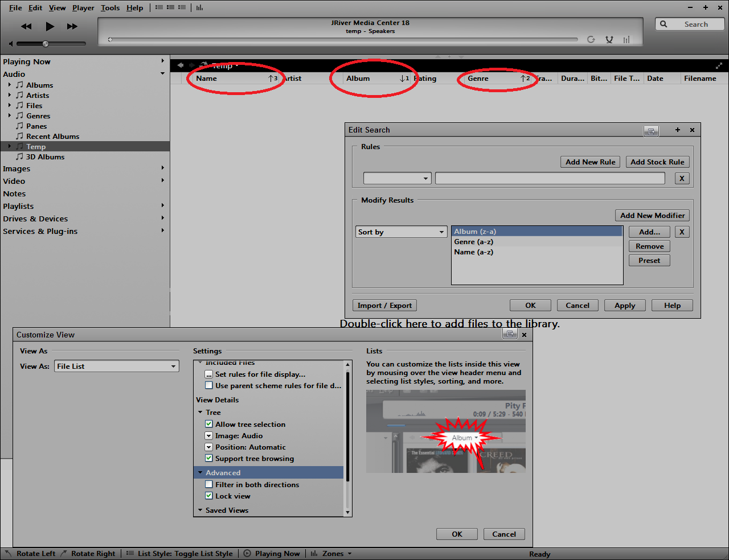Open the Edit Search window options icon
The image size is (729, 560).
[x=651, y=131]
